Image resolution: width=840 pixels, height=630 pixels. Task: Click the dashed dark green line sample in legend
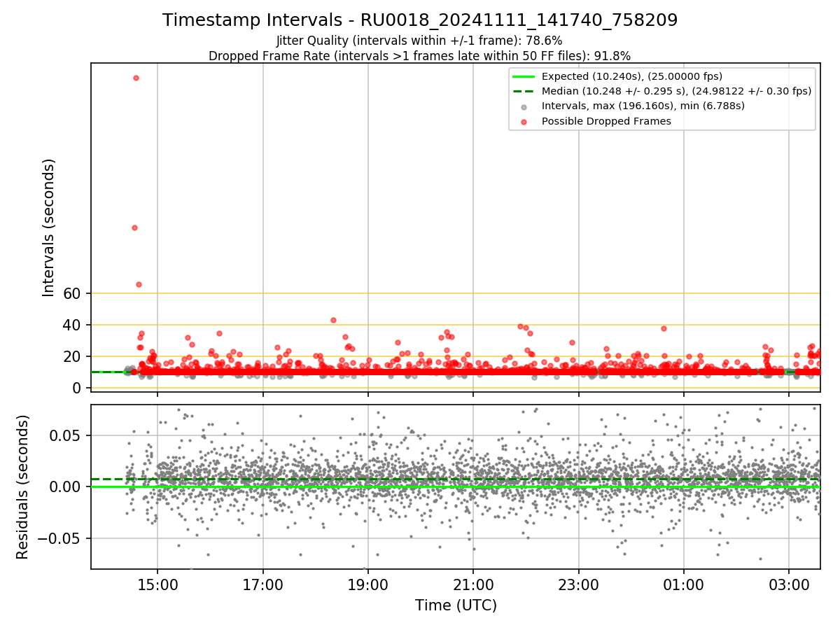(x=524, y=92)
